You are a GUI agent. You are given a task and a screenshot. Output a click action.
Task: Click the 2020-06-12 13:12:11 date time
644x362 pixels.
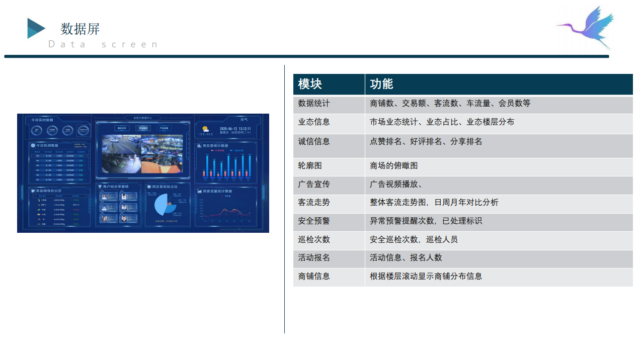[x=235, y=129]
